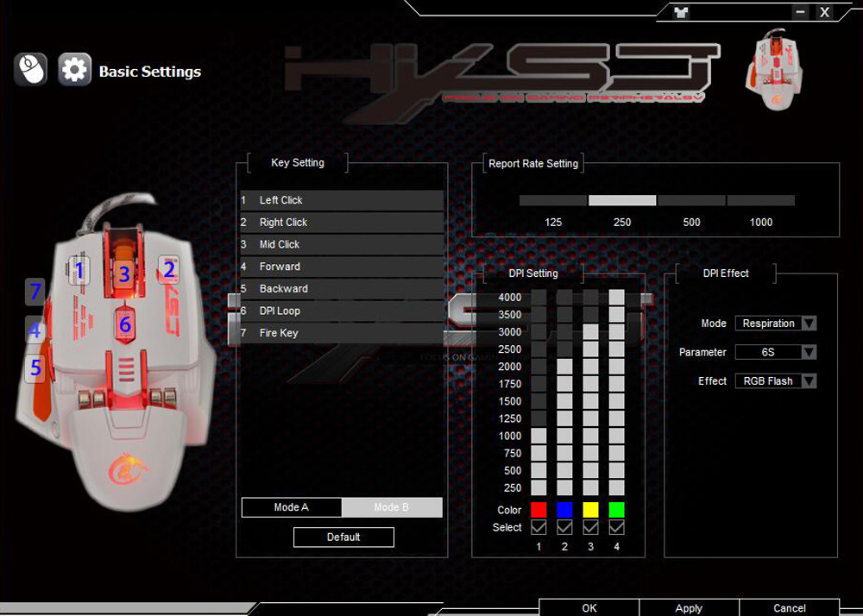Set report rate to 1000

(x=760, y=201)
